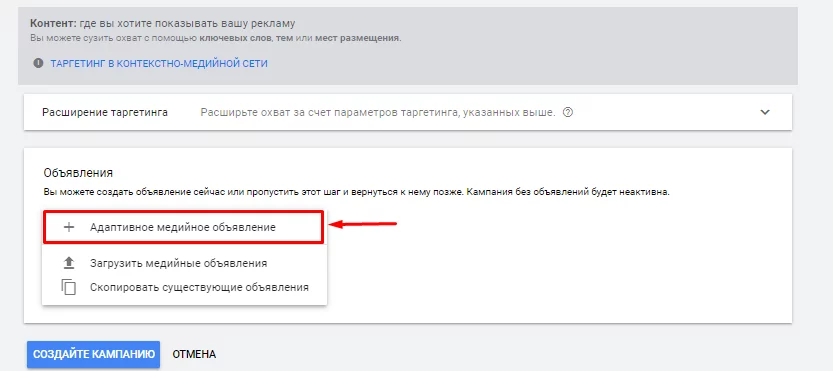This screenshot has width=833, height=371.
Task: Click the plus icon for adaptive ad
Action: click(69, 227)
